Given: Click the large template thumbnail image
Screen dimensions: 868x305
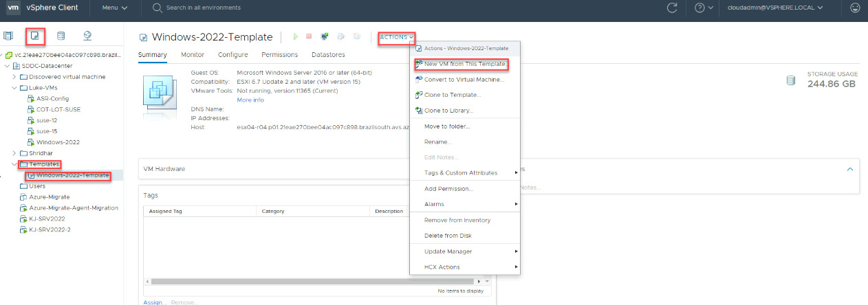Looking at the screenshot, I should click(159, 95).
